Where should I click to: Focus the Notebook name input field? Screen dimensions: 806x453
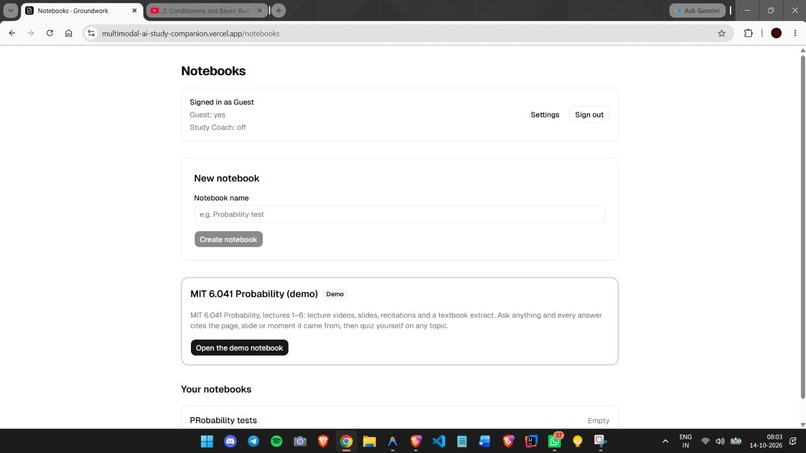tap(399, 214)
